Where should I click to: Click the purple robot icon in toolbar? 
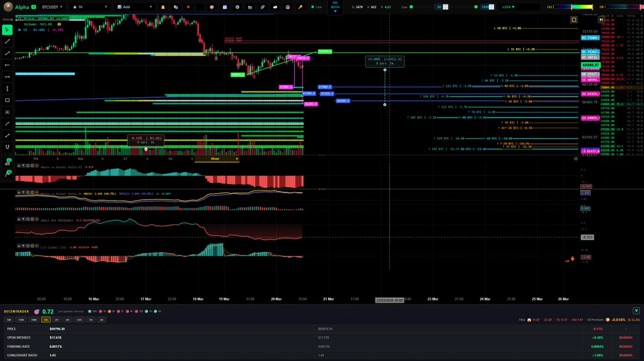pyautogui.click(x=287, y=7)
